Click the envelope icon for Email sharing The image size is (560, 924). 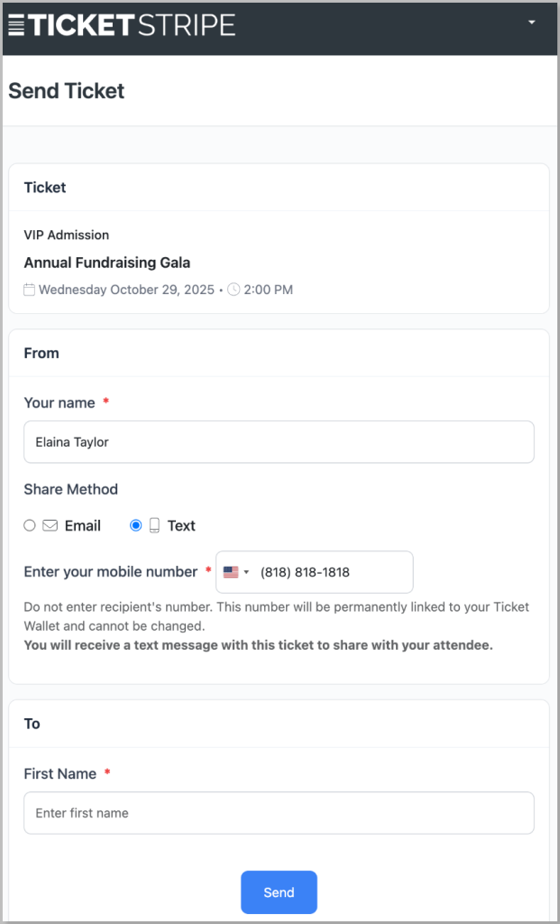pyautogui.click(x=50, y=525)
